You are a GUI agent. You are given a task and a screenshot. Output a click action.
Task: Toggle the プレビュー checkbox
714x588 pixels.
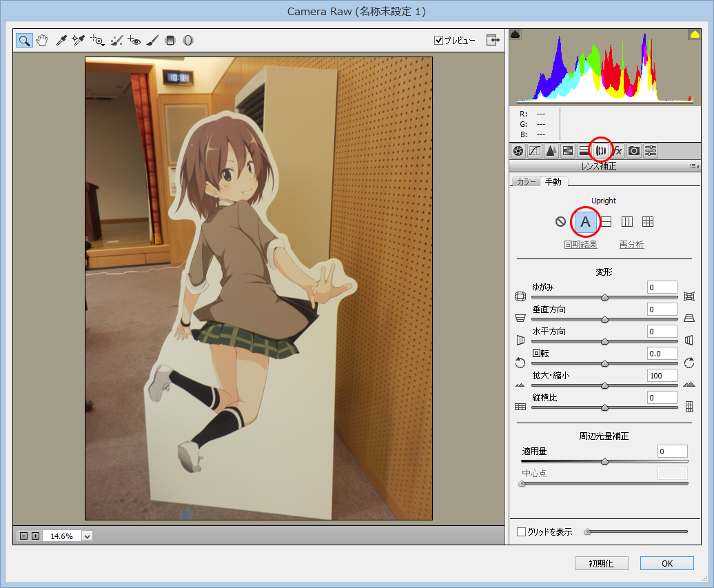coord(438,41)
